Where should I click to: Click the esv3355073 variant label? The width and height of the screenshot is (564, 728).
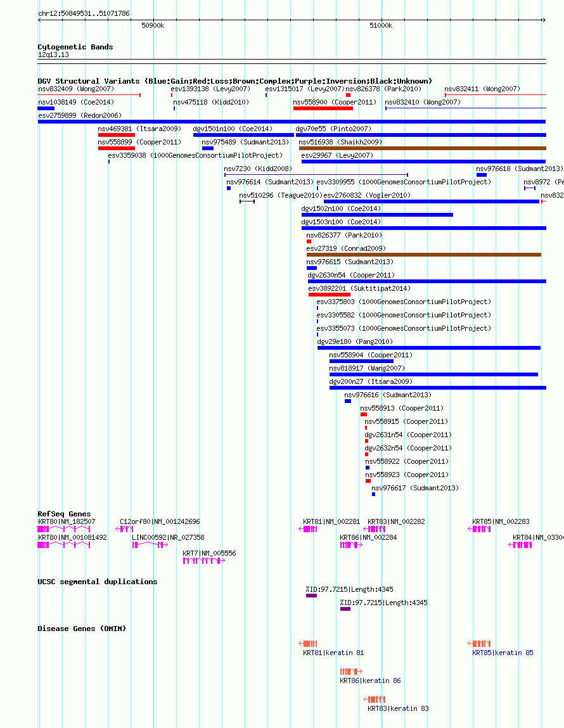click(404, 329)
